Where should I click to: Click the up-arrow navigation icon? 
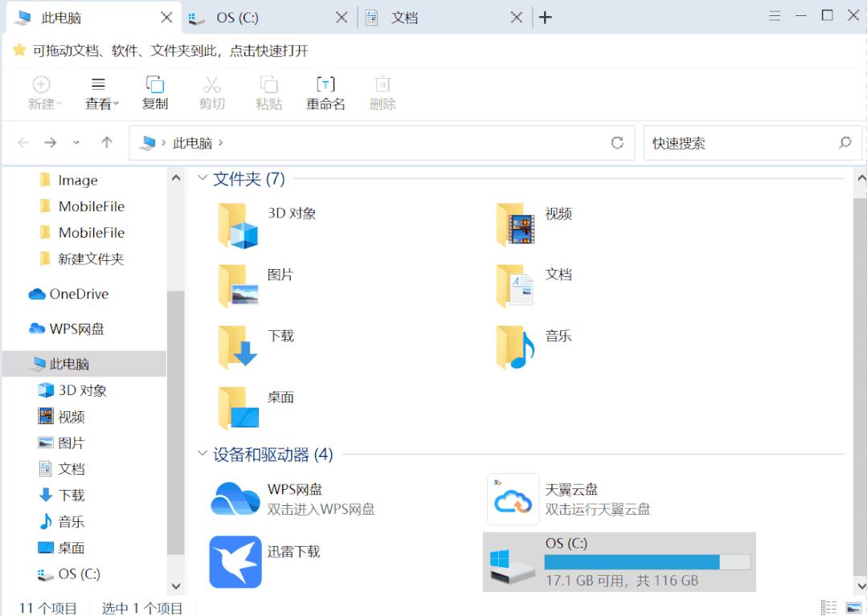coord(106,142)
